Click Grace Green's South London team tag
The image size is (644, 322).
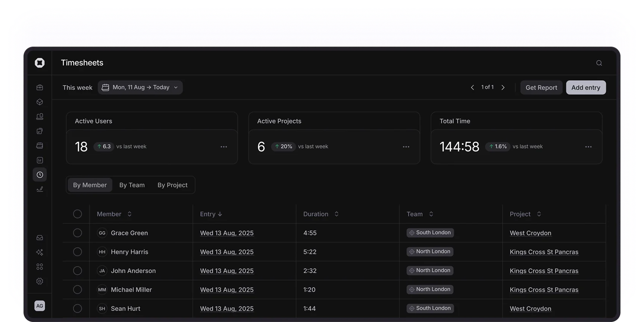430,232
